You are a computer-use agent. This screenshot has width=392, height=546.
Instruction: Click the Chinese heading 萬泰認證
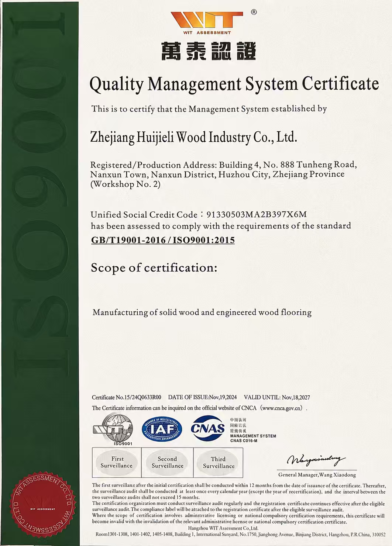click(x=209, y=51)
